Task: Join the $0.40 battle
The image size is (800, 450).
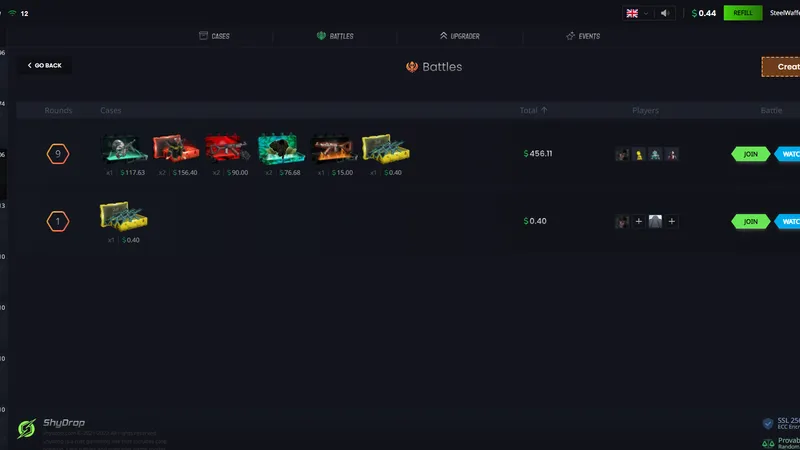Action: 751,221
